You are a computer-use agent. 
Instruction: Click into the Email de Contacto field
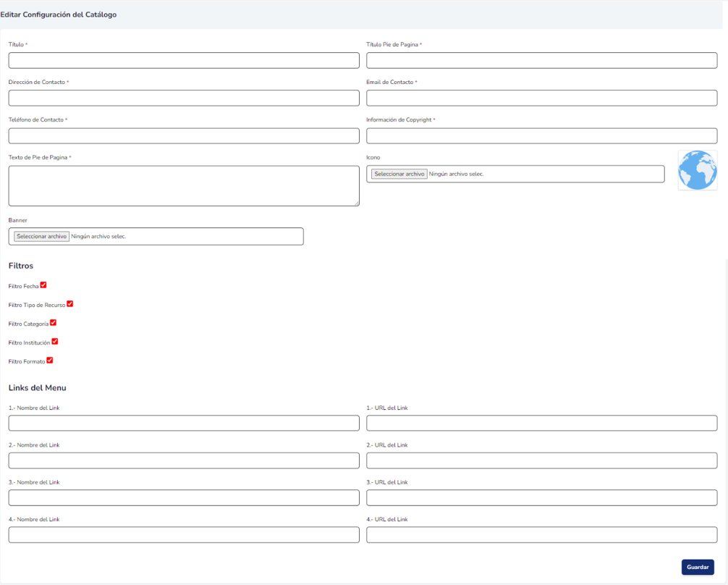tap(541, 98)
